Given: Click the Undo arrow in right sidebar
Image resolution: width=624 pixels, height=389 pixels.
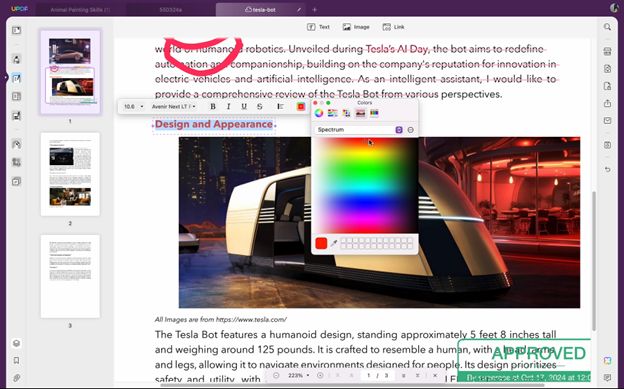Looking at the screenshot, I should coord(607,169).
